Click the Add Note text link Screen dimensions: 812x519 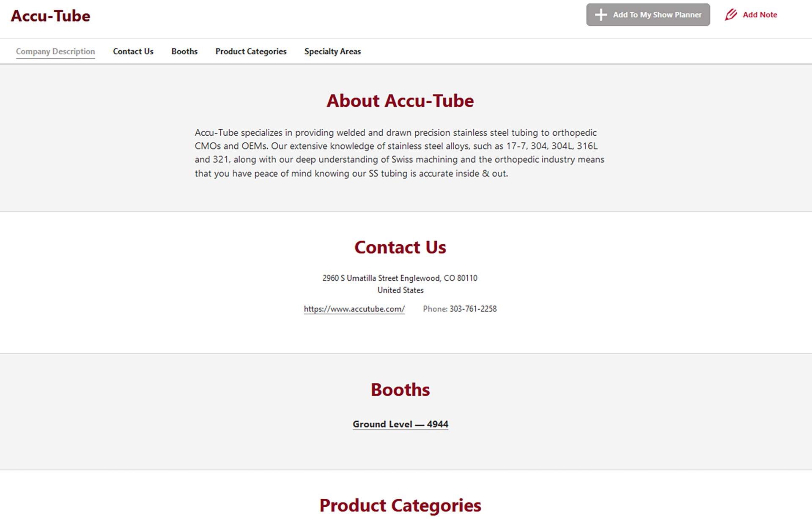pos(760,15)
